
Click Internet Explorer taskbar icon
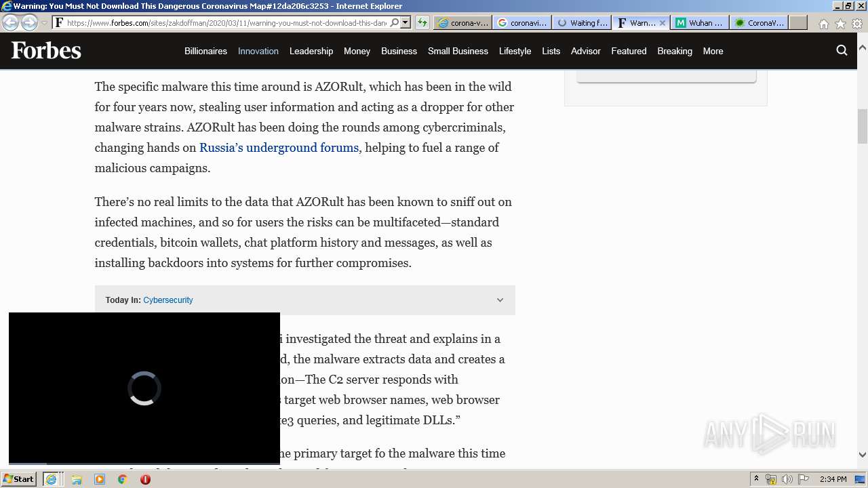[51, 479]
